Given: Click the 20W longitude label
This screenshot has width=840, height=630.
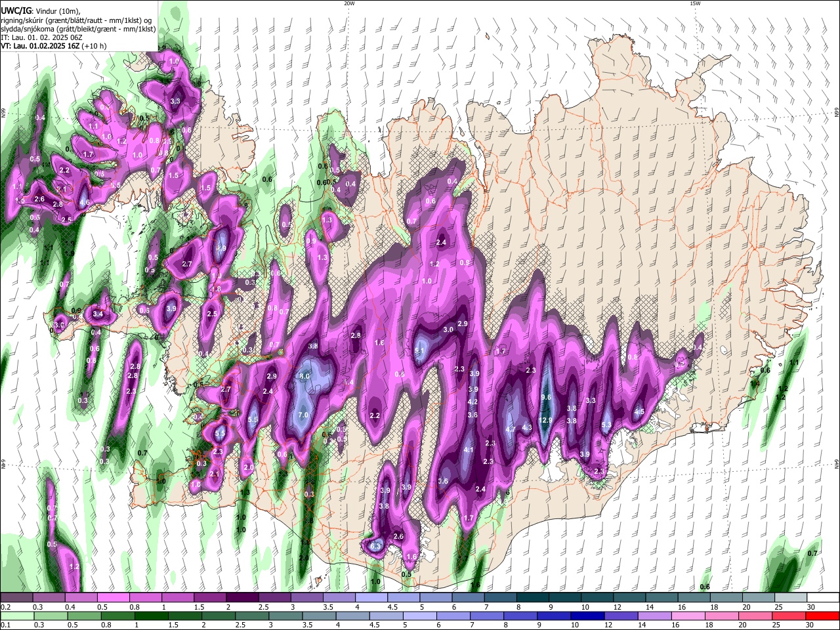Looking at the screenshot, I should click(x=349, y=3).
